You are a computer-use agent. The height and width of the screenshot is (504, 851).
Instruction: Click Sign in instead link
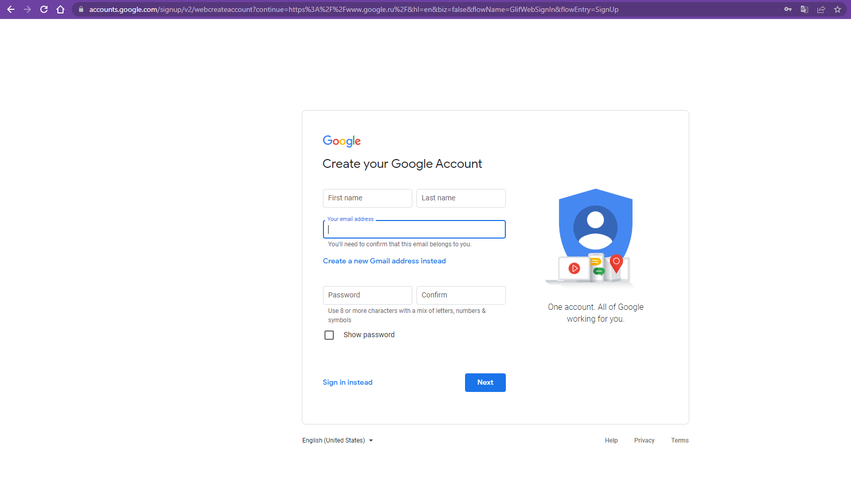click(347, 382)
